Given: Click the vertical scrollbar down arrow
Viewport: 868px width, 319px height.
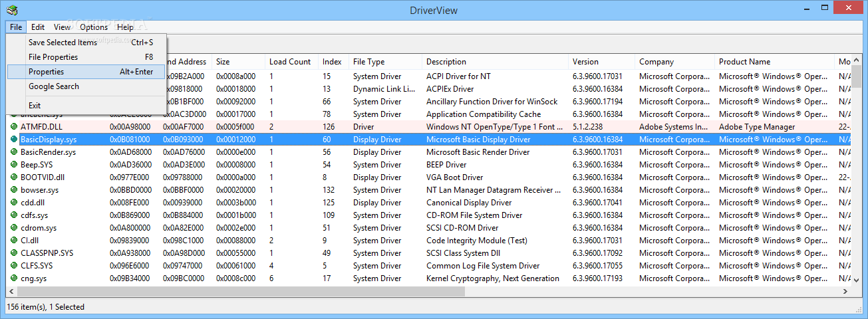Looking at the screenshot, I should (x=857, y=280).
